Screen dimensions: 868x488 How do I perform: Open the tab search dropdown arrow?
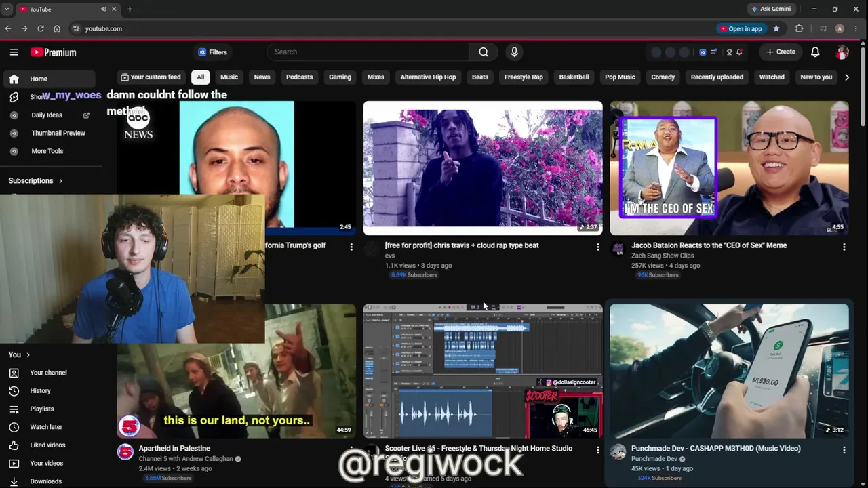7,9
